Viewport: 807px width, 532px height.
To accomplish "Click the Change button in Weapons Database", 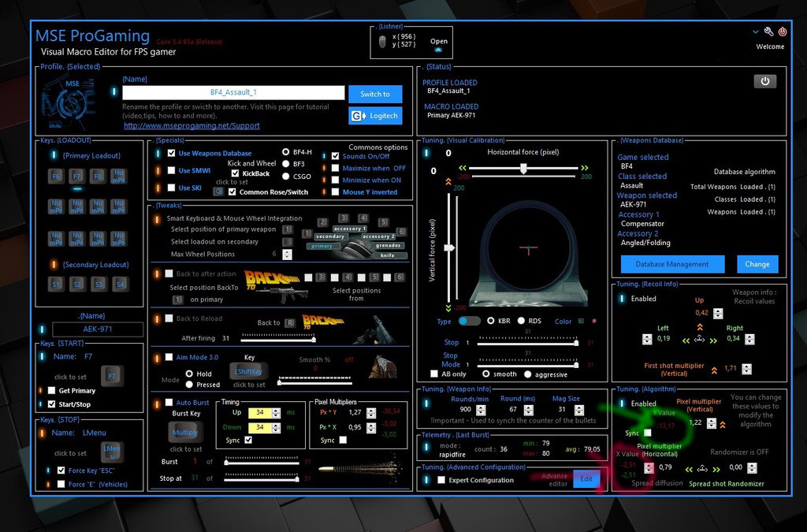I will [757, 264].
